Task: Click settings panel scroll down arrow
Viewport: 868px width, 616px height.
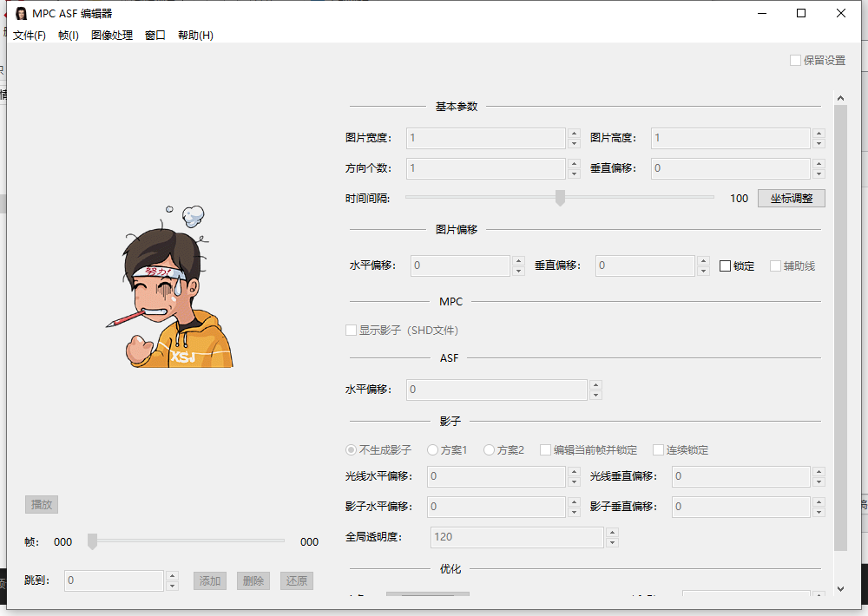Action: pos(840,589)
